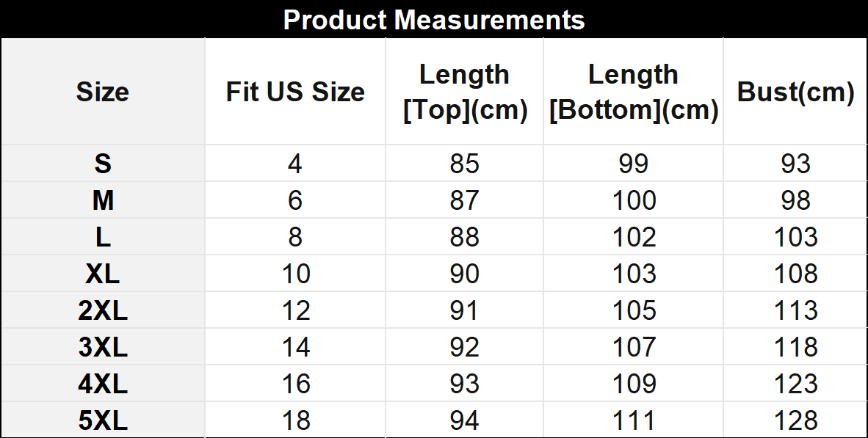Select bust value 128 for 5XL

click(x=795, y=420)
